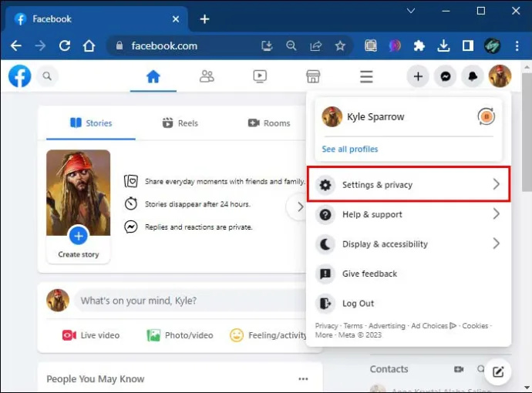Viewport: 532px width, 393px height.
Task: Click the Feeling/activity button
Action: pyautogui.click(x=268, y=335)
